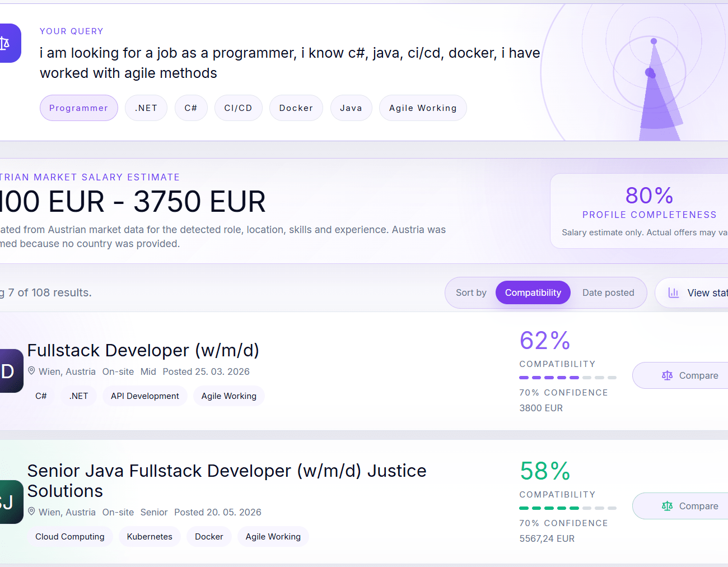Click the scales icon in Senior Java's Compare button

point(667,506)
